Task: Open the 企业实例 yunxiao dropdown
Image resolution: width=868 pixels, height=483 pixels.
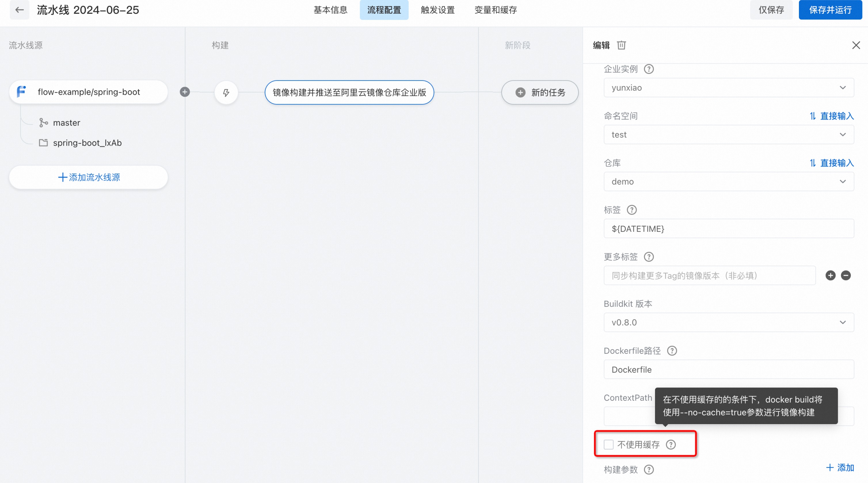Action: point(728,88)
